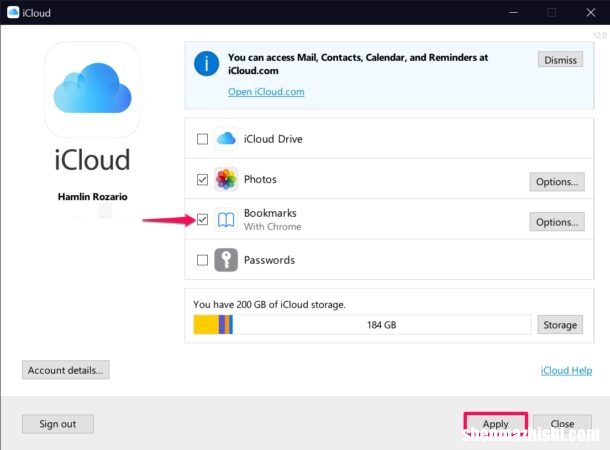Open the iCloud Help link
Image resolution: width=610 pixels, height=450 pixels.
pos(566,370)
